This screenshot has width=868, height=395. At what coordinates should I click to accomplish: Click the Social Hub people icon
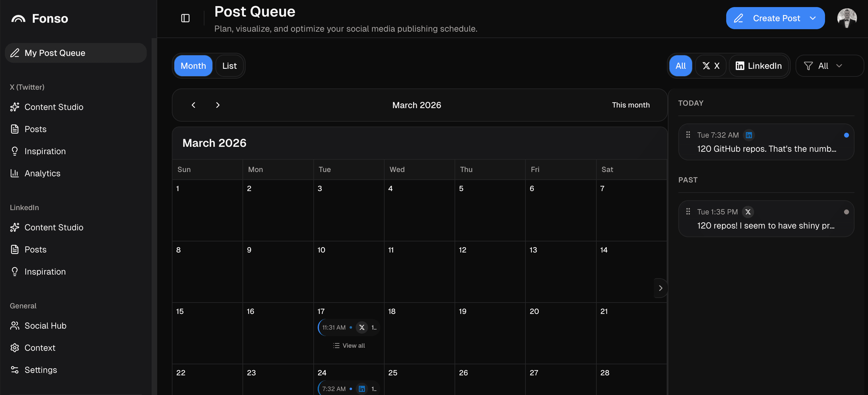(x=14, y=326)
